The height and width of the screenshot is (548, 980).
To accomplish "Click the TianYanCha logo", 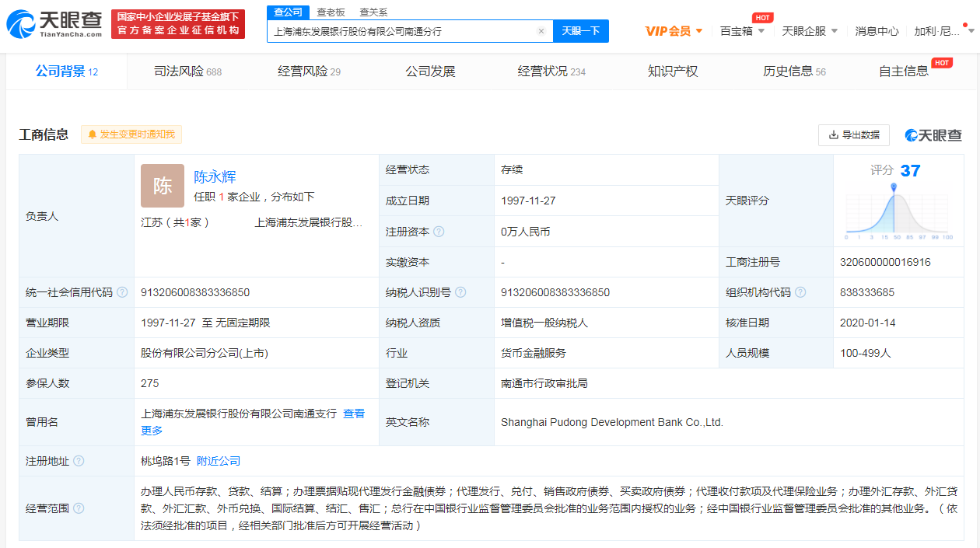I will click(54, 24).
